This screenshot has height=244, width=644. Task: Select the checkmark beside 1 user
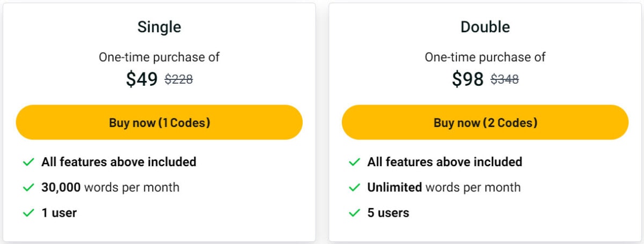tap(28, 213)
